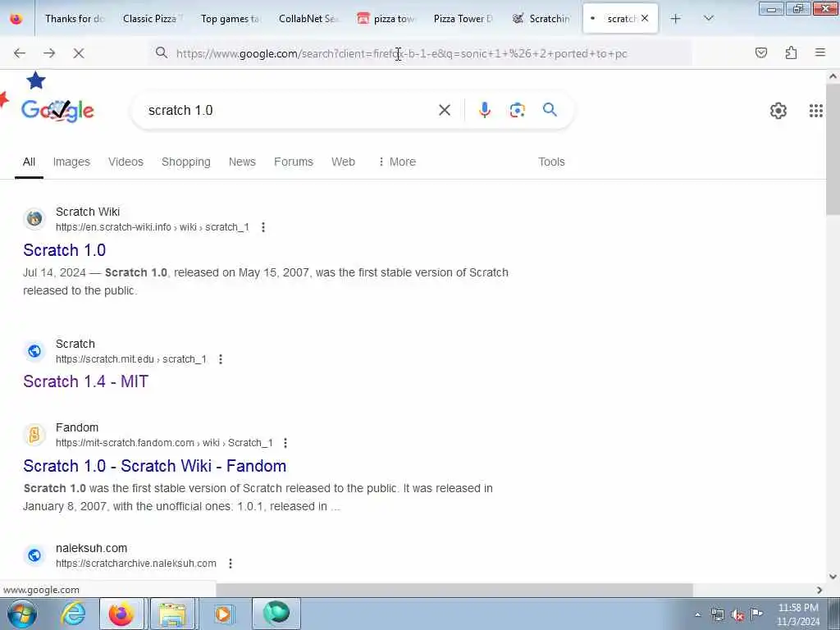Select the Images search filter
This screenshot has height=630, width=840.
tap(71, 162)
